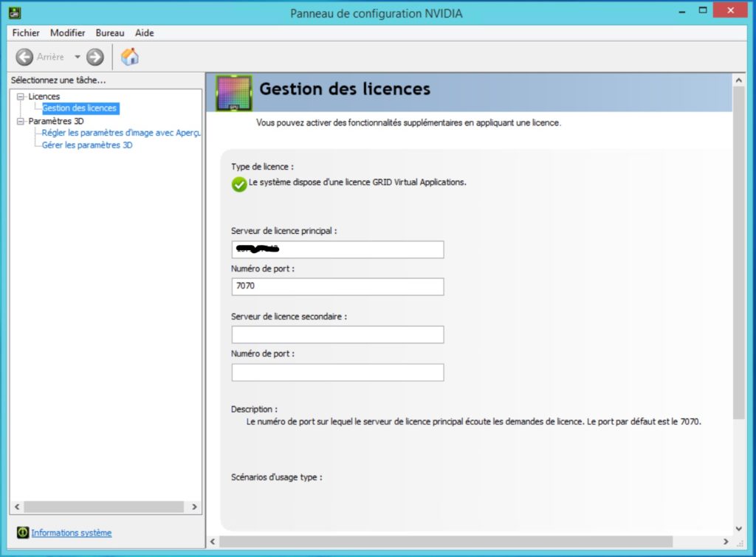This screenshot has height=557, width=756.
Task: Open the back history dropdown arrow
Action: (77, 57)
